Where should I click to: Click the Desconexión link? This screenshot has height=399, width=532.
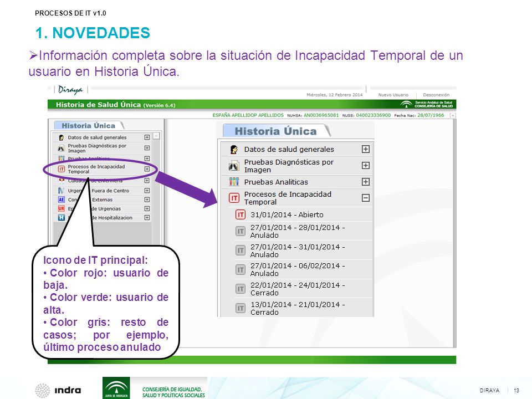pyautogui.click(x=436, y=95)
